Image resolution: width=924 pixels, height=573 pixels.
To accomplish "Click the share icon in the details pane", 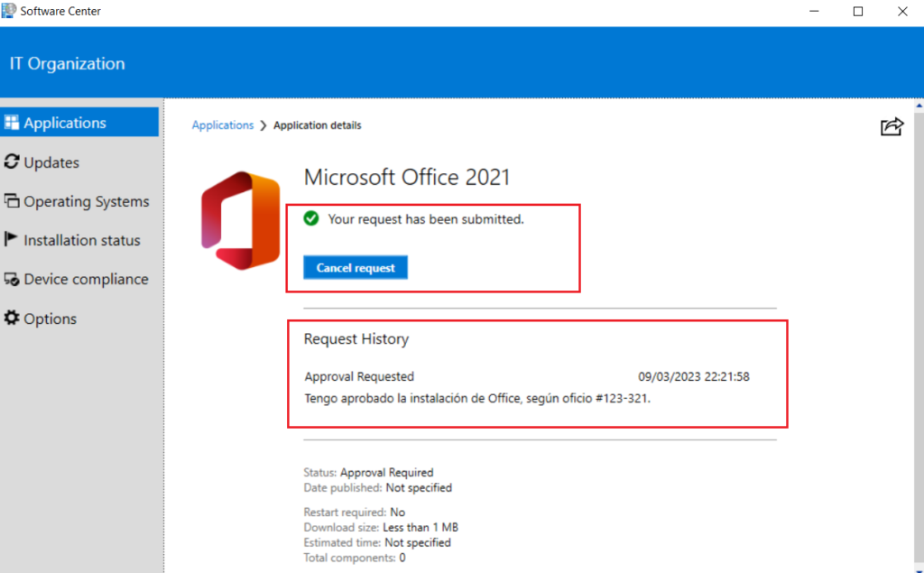I will point(892,125).
